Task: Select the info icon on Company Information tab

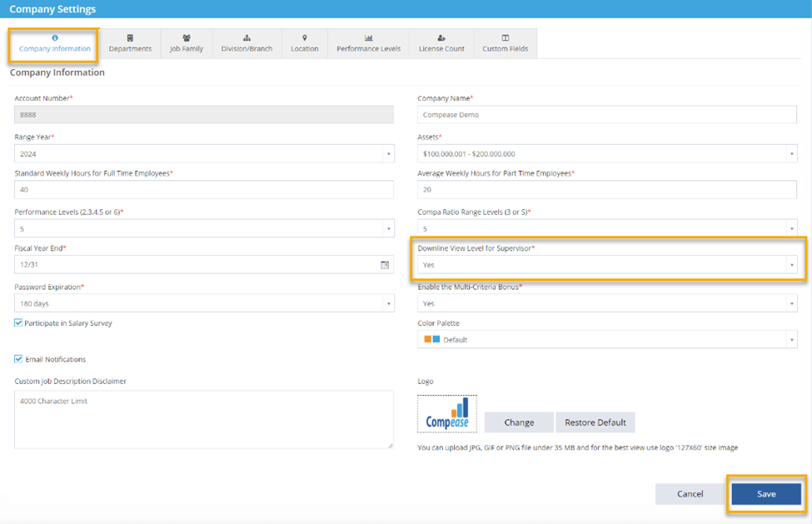Action: coord(53,37)
